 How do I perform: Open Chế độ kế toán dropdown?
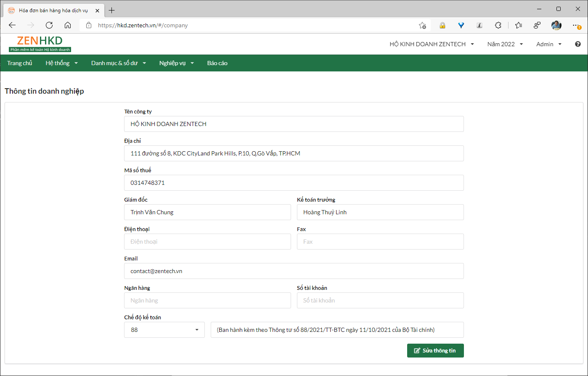tap(164, 330)
